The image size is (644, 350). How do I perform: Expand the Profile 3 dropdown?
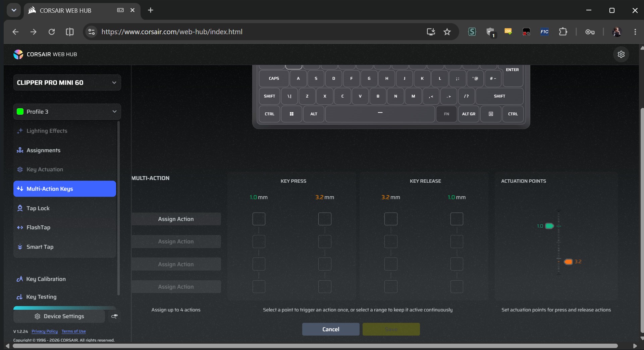[67, 112]
